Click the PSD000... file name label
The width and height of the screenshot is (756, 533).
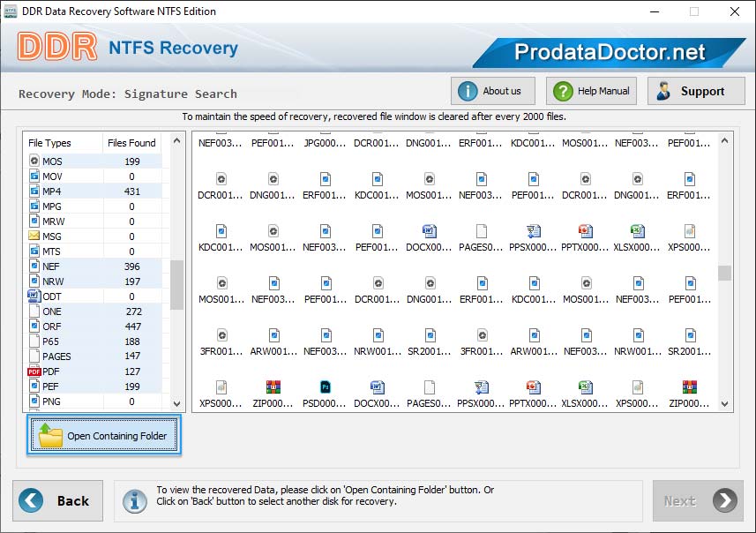click(x=325, y=403)
